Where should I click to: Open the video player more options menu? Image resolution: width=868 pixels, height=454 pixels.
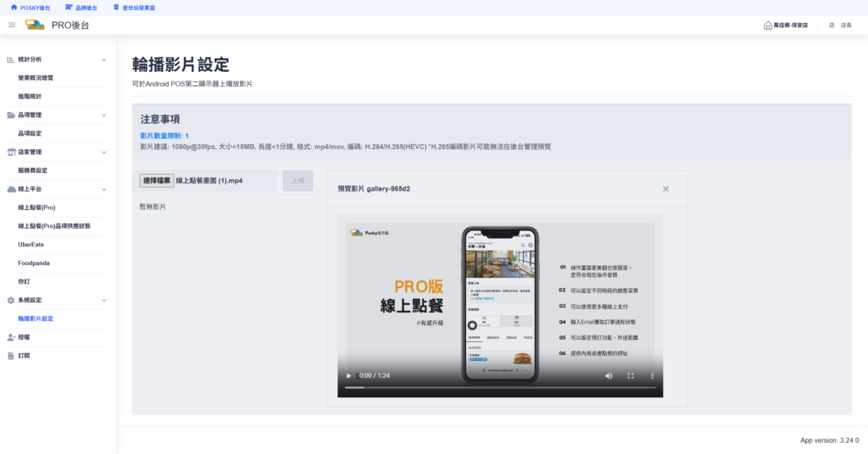pos(652,375)
